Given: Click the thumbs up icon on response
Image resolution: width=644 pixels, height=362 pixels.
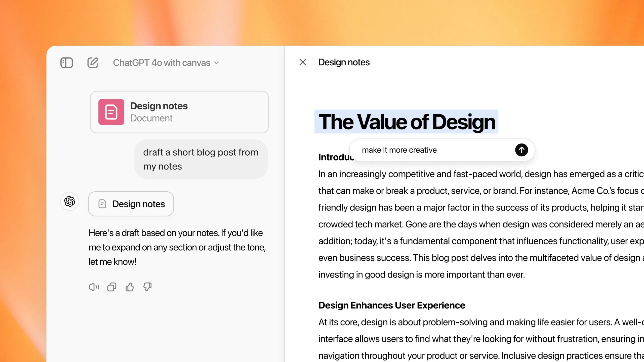Looking at the screenshot, I should pos(130,287).
